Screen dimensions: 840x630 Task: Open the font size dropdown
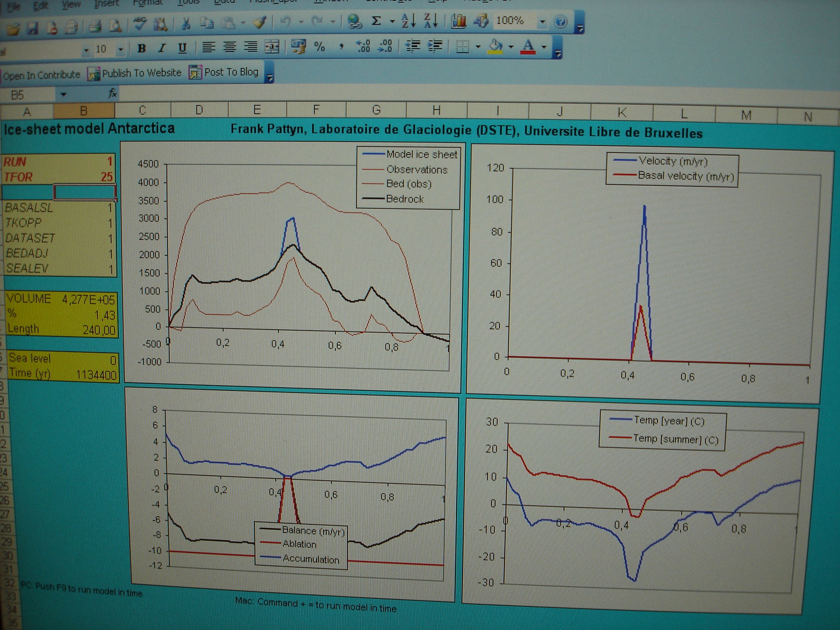(121, 49)
